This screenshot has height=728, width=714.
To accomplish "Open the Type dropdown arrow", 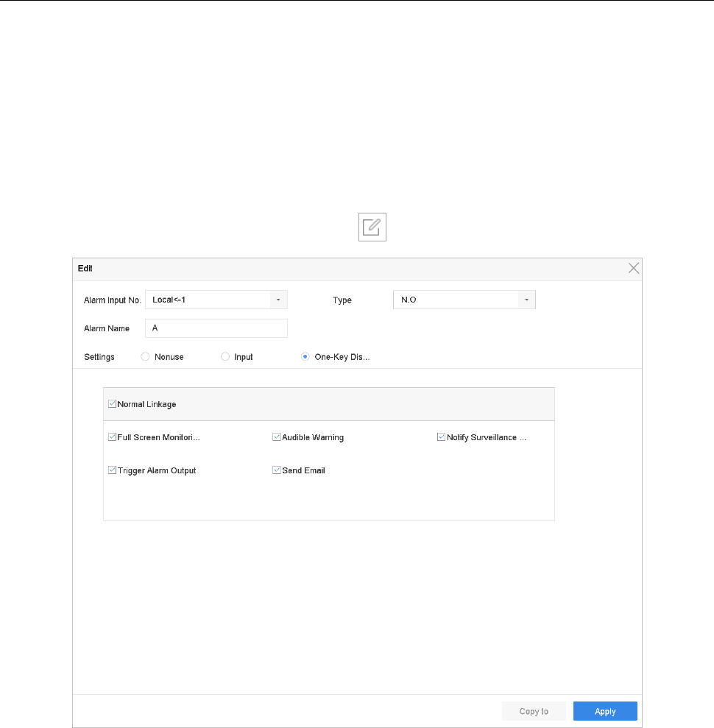I will pyautogui.click(x=526, y=300).
